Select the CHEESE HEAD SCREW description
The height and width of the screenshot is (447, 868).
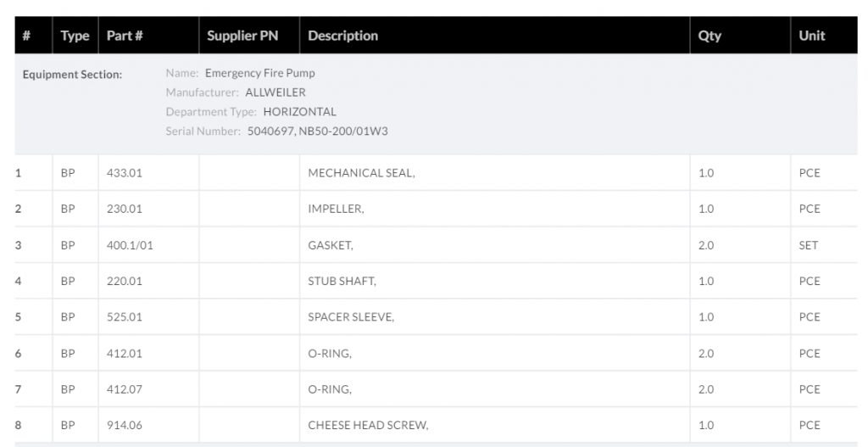pos(368,425)
